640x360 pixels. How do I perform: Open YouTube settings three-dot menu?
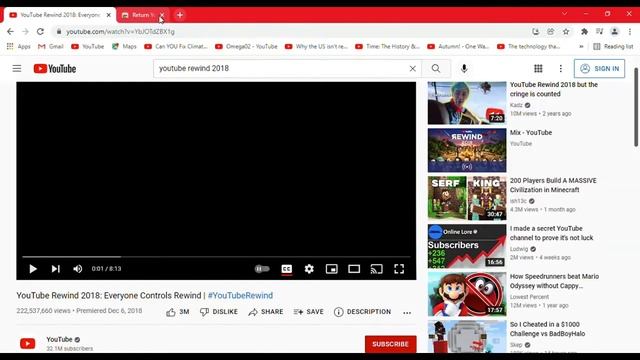pos(560,69)
